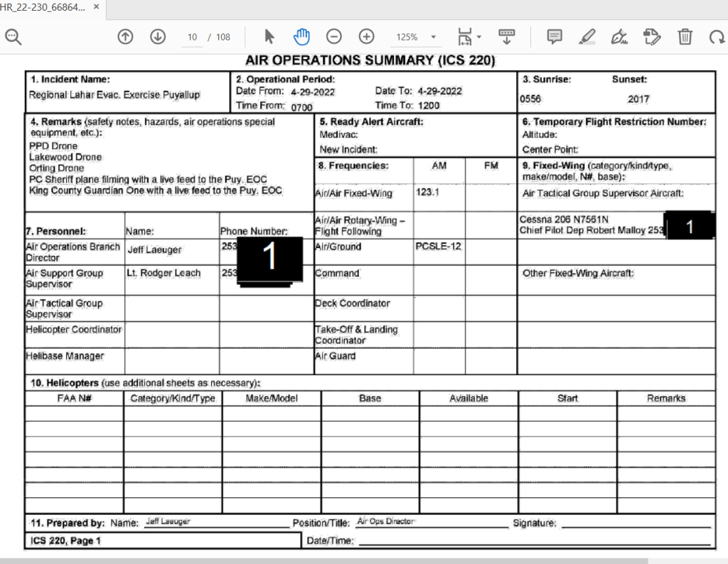Viewport: 728px width, 564px height.
Task: Click the edit page stamp icon
Action: click(651, 37)
